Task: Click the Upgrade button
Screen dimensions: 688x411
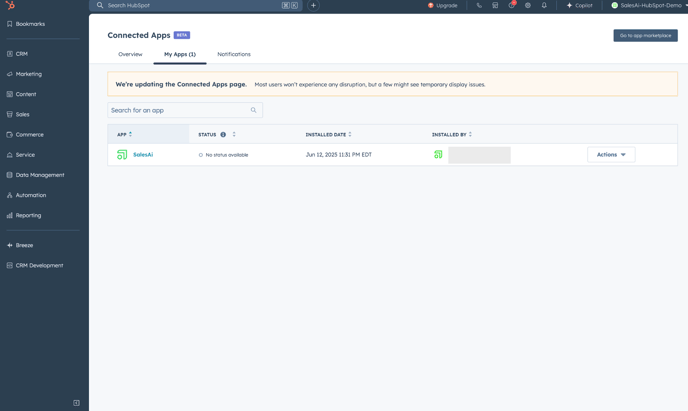Action: tap(442, 5)
